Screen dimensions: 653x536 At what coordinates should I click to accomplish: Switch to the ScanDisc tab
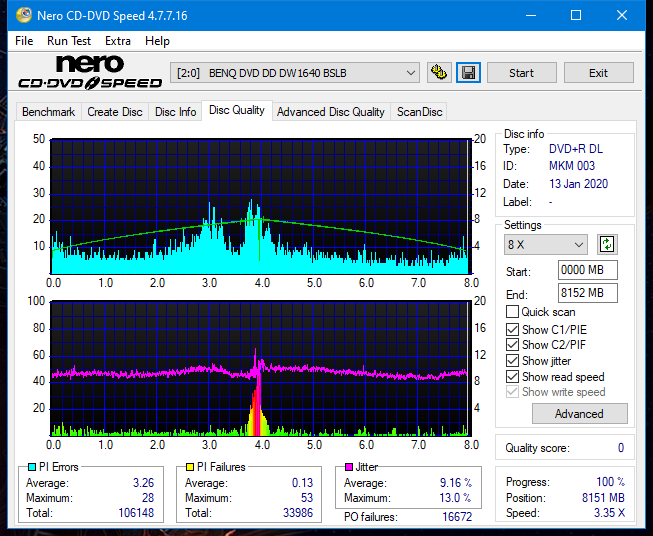point(419,112)
